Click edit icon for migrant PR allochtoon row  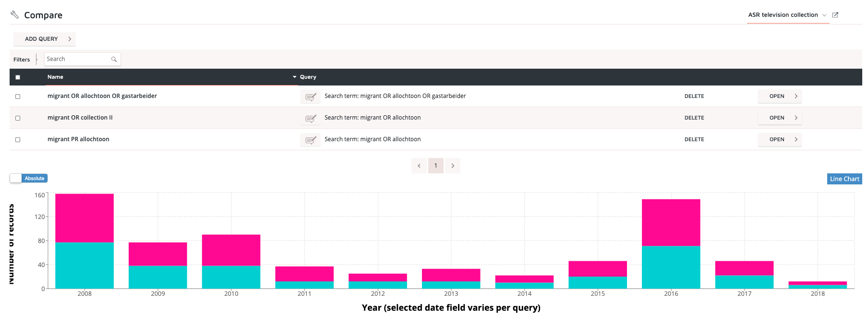(x=311, y=140)
